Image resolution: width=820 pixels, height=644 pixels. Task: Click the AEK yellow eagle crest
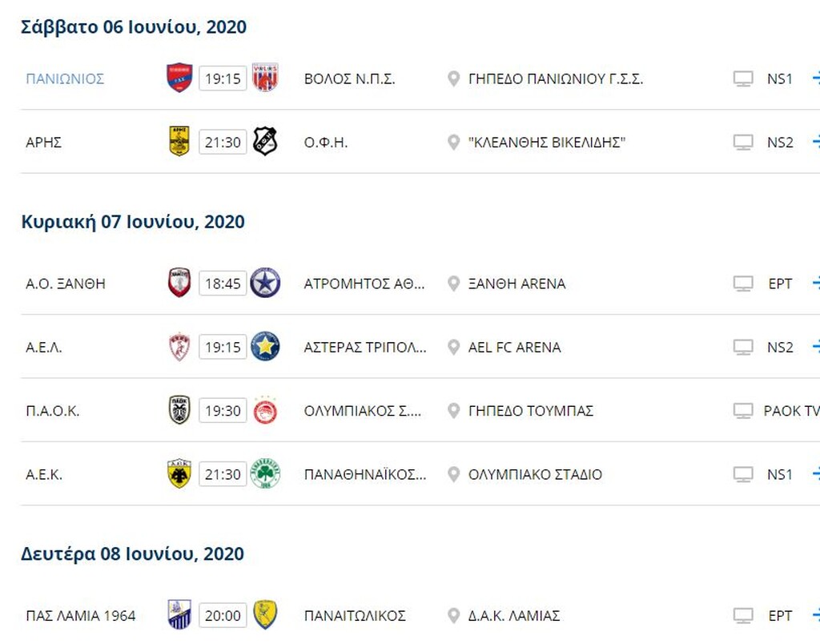(x=179, y=474)
